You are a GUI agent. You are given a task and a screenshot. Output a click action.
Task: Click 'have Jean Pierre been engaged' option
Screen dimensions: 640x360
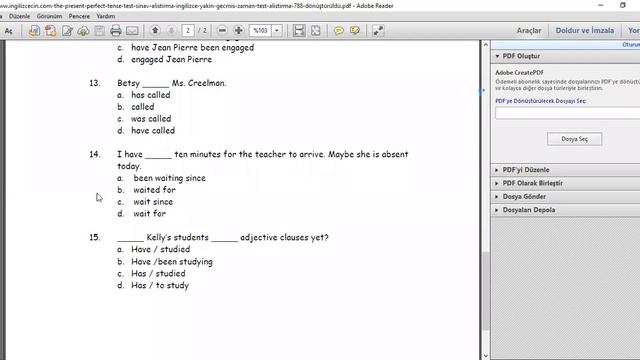[x=193, y=47]
